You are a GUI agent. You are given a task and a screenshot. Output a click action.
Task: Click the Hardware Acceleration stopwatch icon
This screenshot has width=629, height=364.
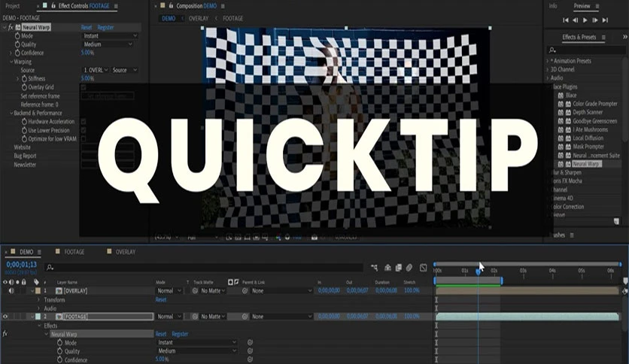click(25, 122)
